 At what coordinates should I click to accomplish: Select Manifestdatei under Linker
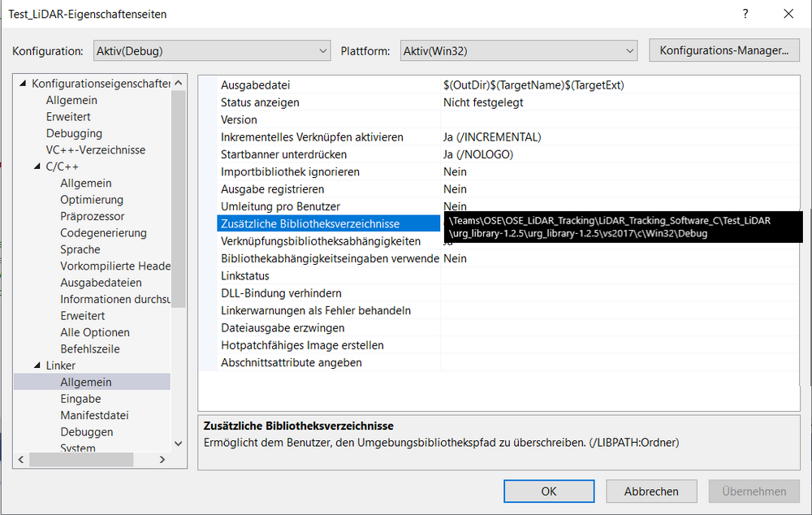click(x=94, y=415)
